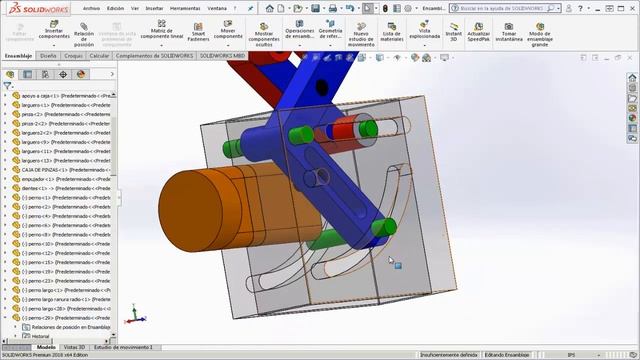Screen dimensions: 640x360
Task: Click the tree filter funnel icon
Action: (x=7, y=86)
